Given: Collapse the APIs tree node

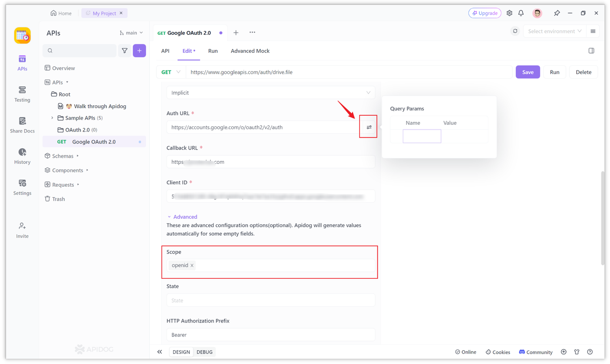Looking at the screenshot, I should click(x=67, y=82).
